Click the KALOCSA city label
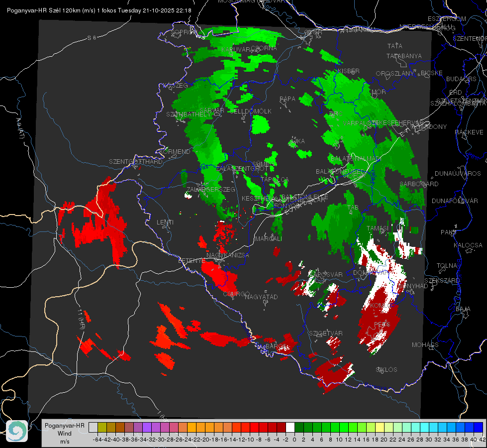This screenshot has height=448, width=487. (468, 245)
